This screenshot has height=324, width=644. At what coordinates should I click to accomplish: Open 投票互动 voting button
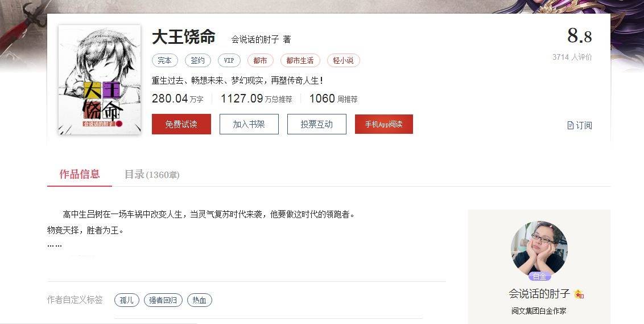(317, 124)
